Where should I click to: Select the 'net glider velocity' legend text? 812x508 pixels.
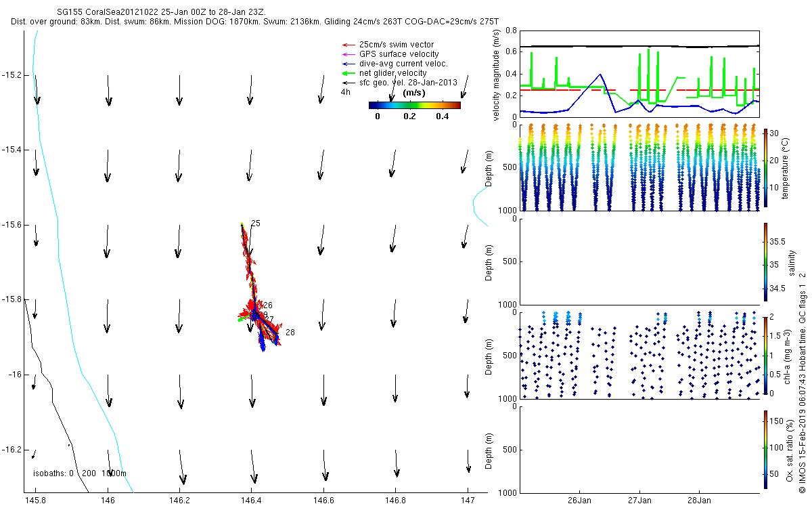[x=392, y=72]
